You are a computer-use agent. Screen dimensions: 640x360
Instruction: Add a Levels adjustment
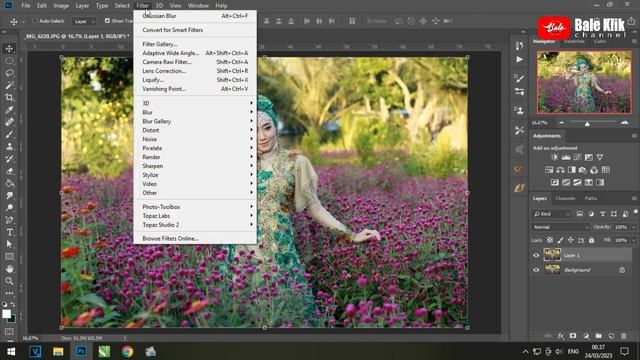[566, 157]
